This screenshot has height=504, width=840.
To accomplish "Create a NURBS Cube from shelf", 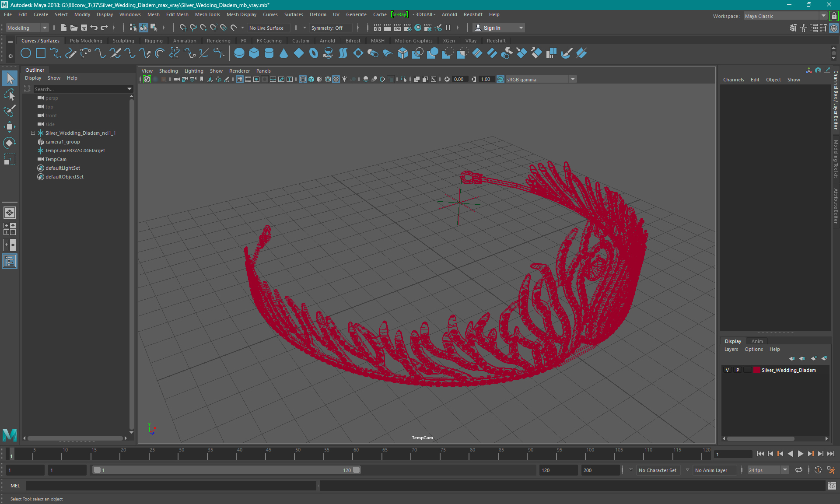I will point(254,53).
